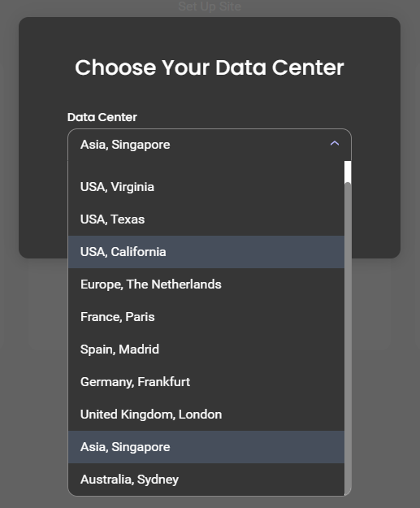Click the white scrollbar track segment at top

pyautogui.click(x=348, y=172)
